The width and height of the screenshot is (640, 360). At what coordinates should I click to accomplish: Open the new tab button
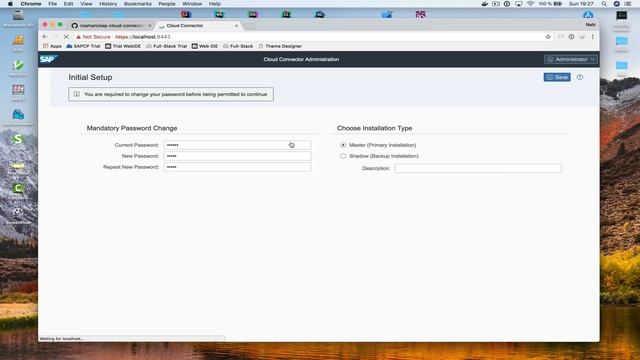[x=249, y=26]
